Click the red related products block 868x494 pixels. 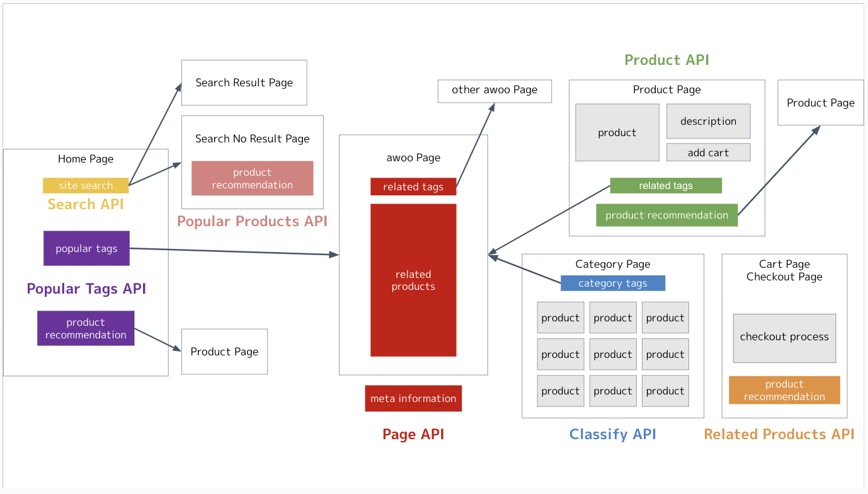pyautogui.click(x=413, y=280)
